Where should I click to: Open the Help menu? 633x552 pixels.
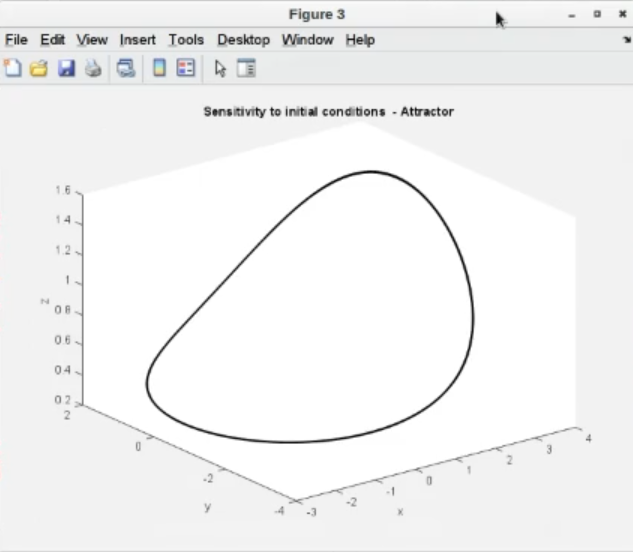(x=360, y=40)
